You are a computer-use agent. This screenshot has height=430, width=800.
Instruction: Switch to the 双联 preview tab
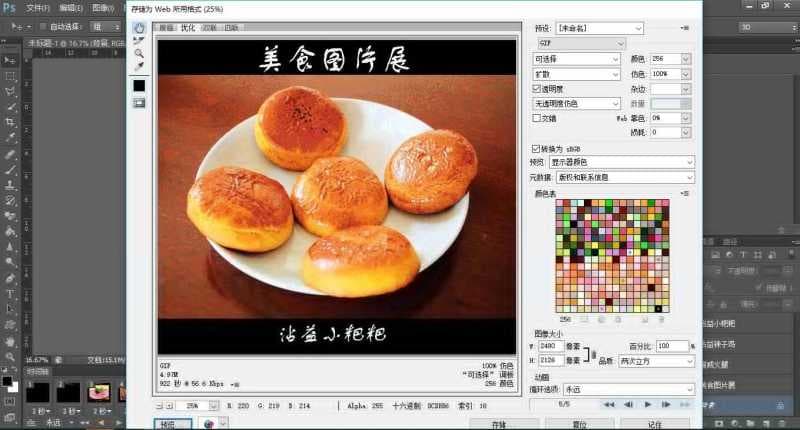(210, 28)
